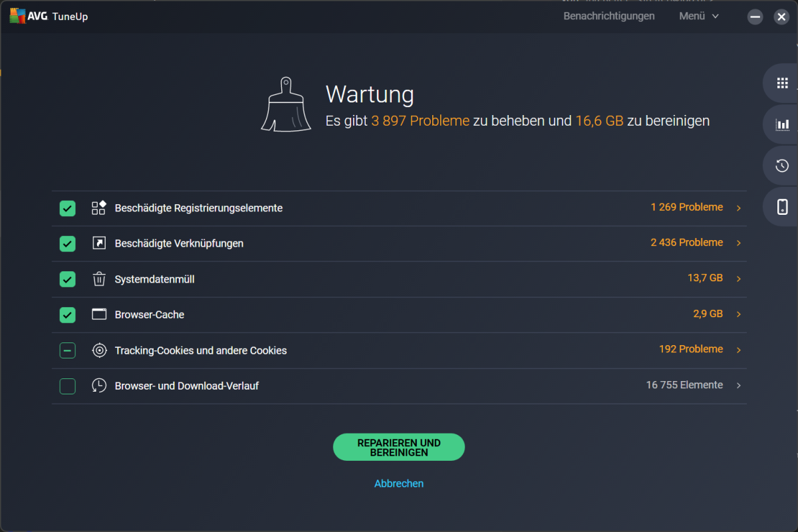Click the Browser-Cache window icon

pos(99,315)
